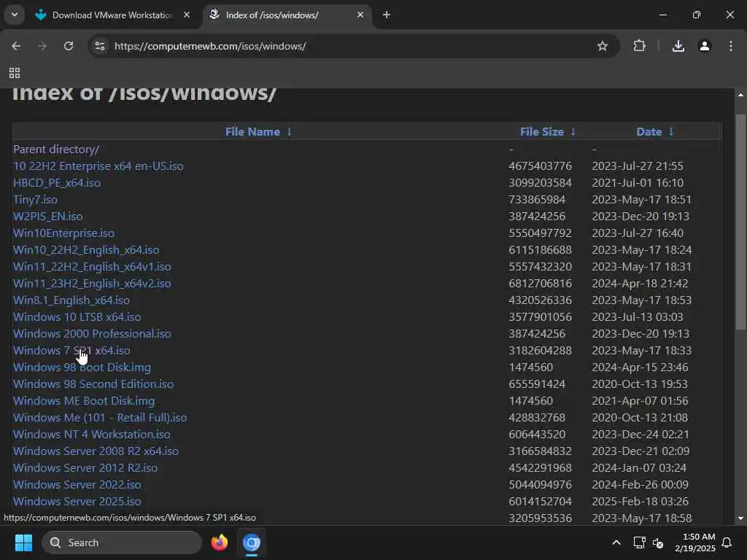The image size is (747, 560).
Task: View site information icon in address bar
Action: tap(99, 46)
